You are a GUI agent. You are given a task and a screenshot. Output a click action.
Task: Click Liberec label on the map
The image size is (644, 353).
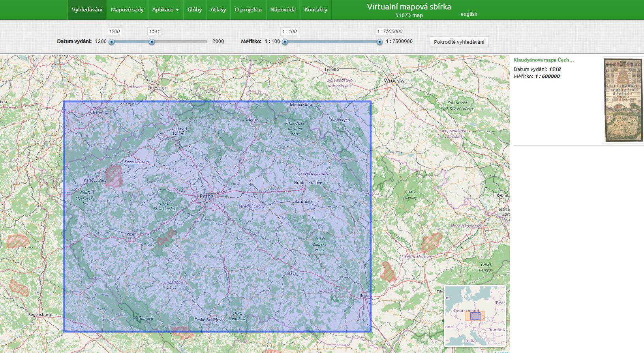click(x=252, y=119)
